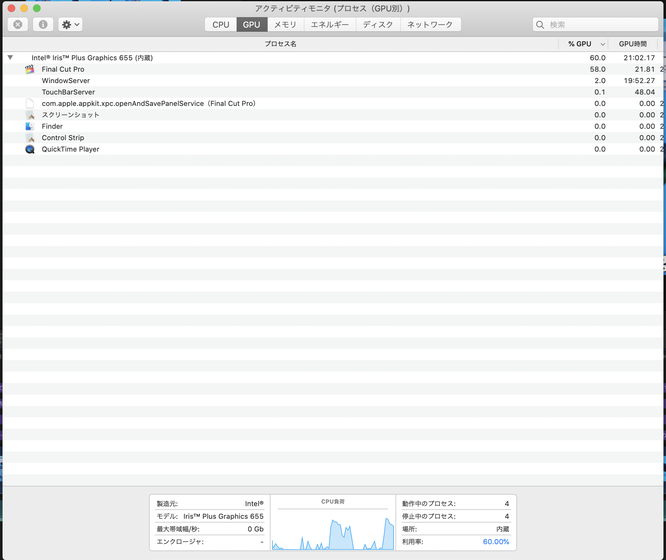Click the モデル Iris Plus Graphics 655 entry

tap(210, 516)
